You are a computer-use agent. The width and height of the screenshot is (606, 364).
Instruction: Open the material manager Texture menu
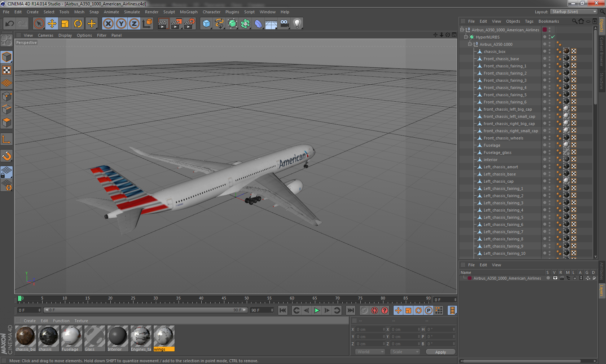pyautogui.click(x=81, y=321)
